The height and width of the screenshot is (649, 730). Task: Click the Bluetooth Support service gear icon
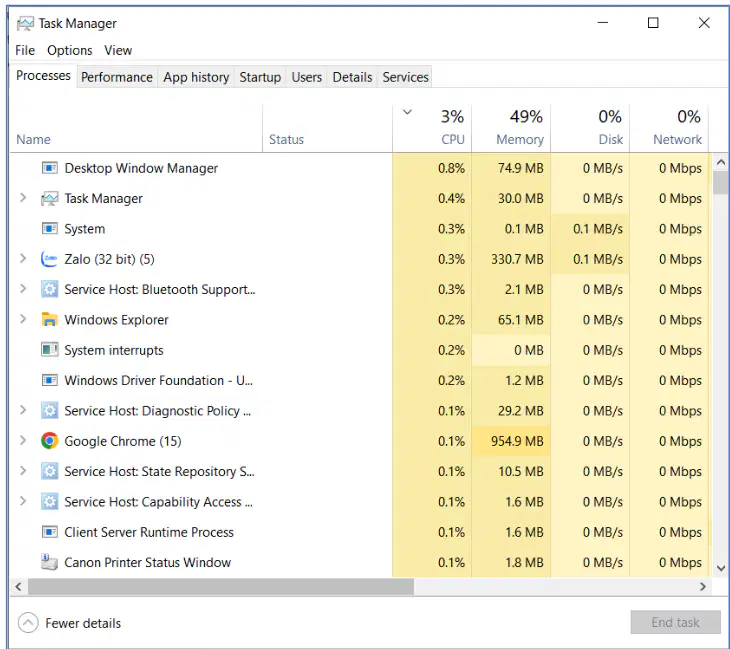[50, 289]
